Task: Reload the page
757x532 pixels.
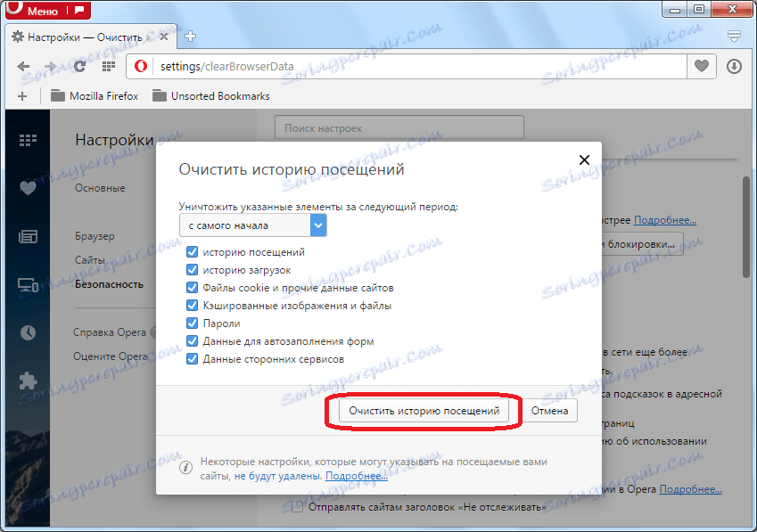Action: point(79,67)
